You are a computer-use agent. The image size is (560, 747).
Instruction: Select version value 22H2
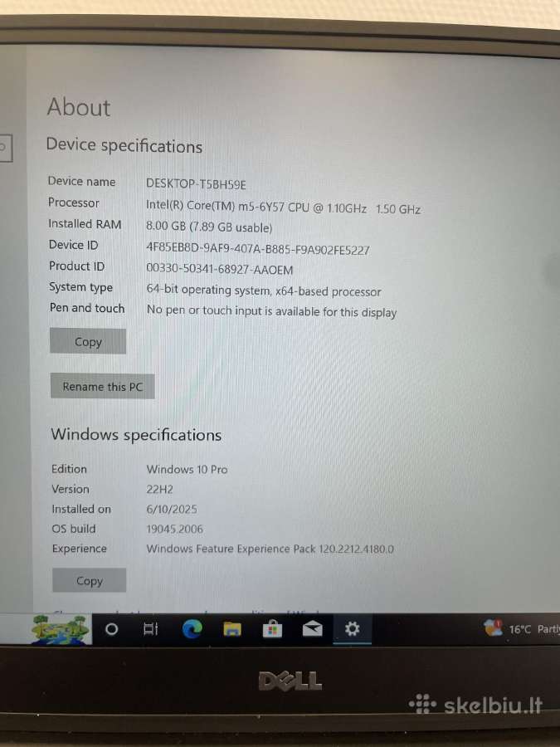pos(159,489)
